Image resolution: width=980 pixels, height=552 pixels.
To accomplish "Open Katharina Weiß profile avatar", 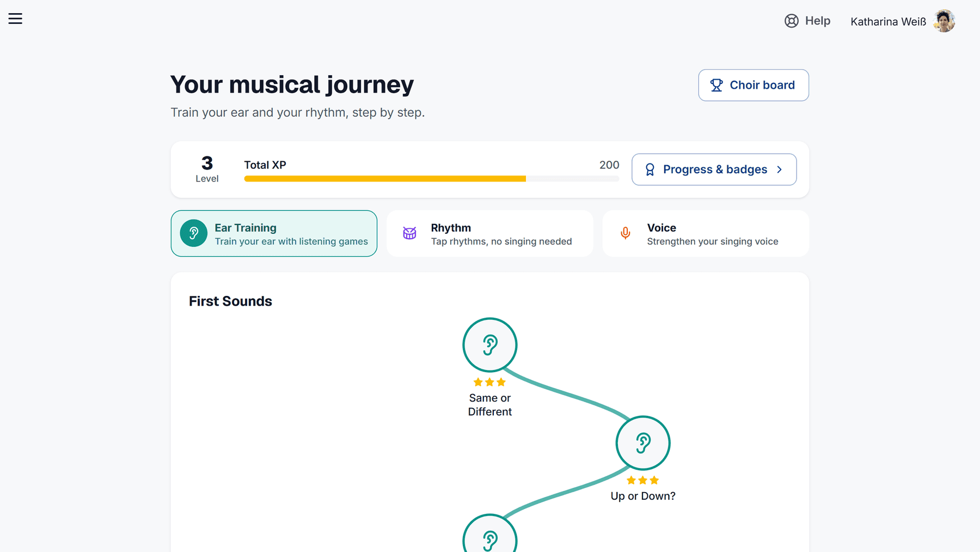I will [x=944, y=21].
